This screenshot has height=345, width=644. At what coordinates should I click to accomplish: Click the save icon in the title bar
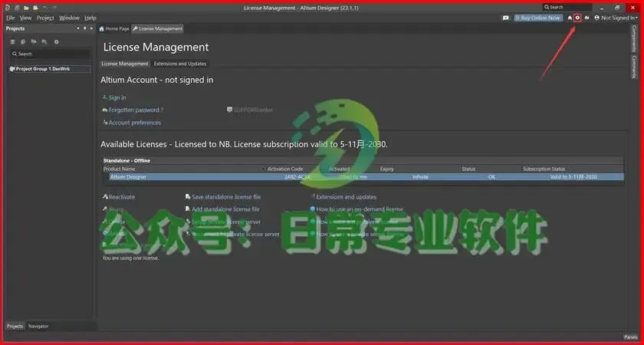point(17,8)
